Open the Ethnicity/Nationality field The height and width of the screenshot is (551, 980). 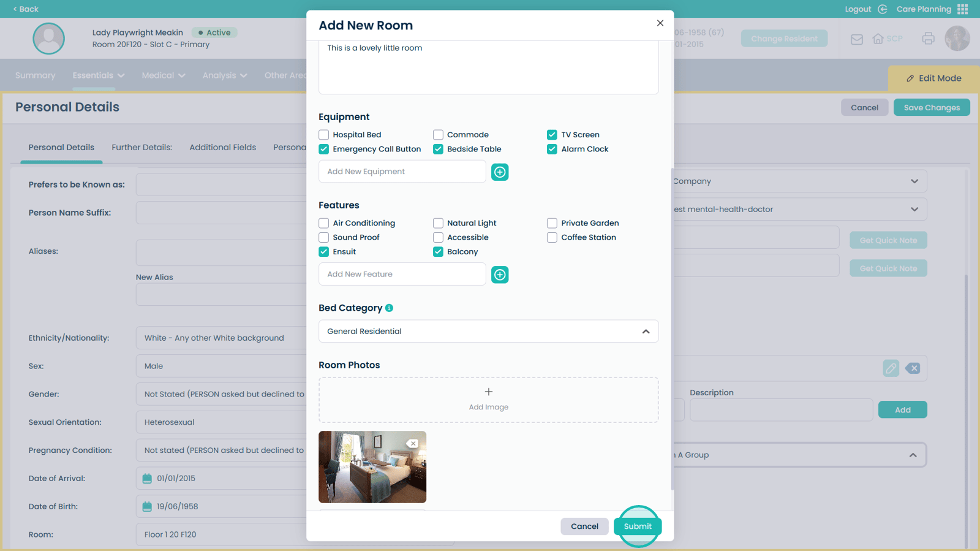coord(221,338)
